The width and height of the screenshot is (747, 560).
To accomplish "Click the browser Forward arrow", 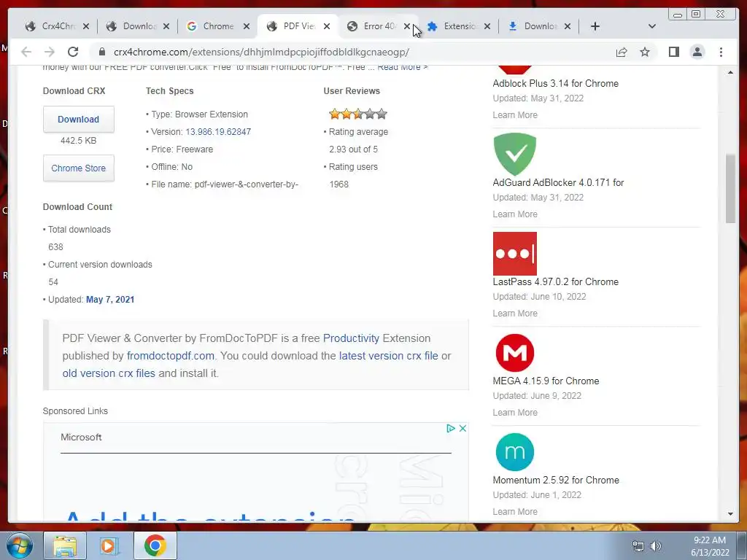I will (49, 52).
